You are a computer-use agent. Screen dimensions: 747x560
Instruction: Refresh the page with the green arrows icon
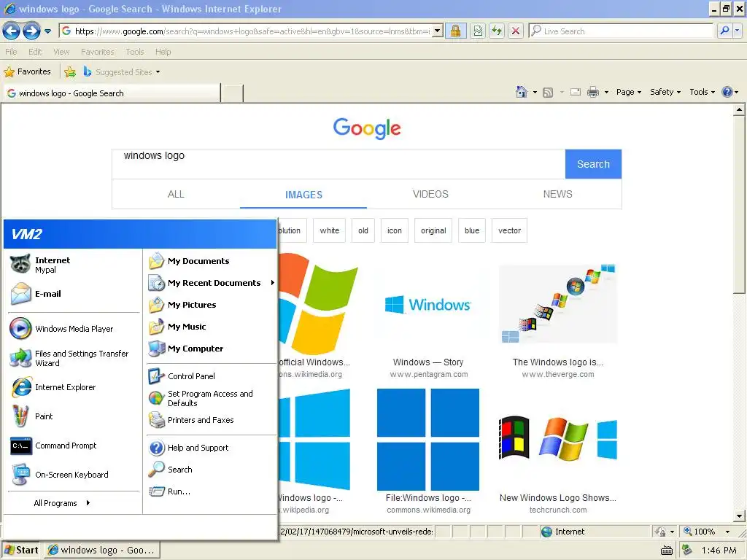coord(496,31)
